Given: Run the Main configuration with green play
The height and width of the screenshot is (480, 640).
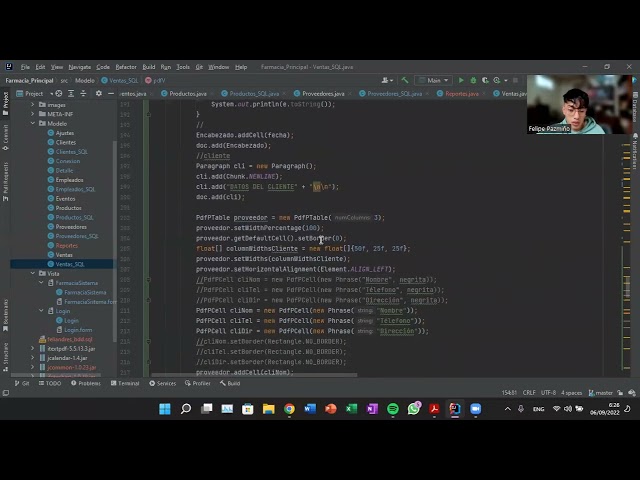Looking at the screenshot, I should [x=461, y=80].
